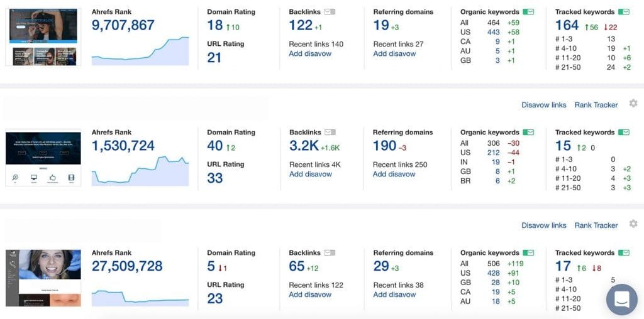The image size is (644, 319).
Task: Click Tracked keywords email icon beside 164
Action: 623,12
